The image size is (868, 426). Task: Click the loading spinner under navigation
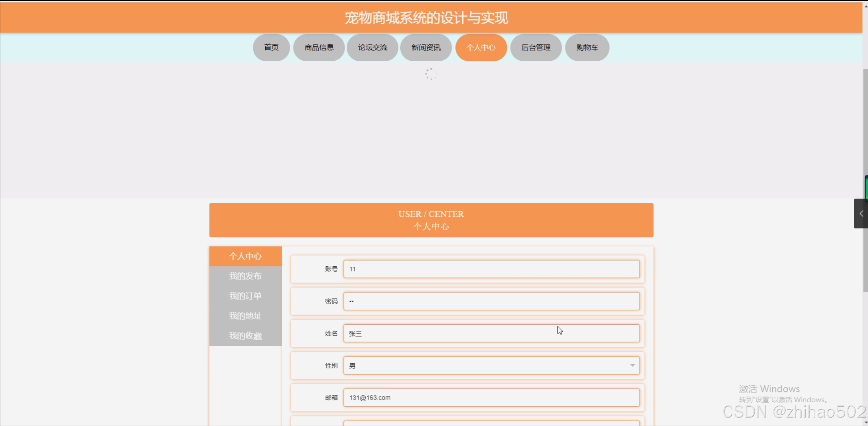coord(431,74)
